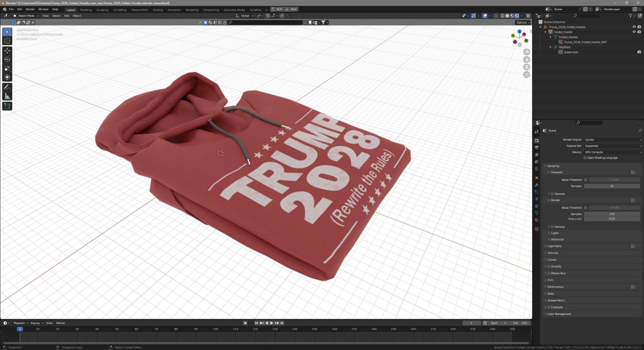Click the viewport Options button

pyautogui.click(x=523, y=22)
